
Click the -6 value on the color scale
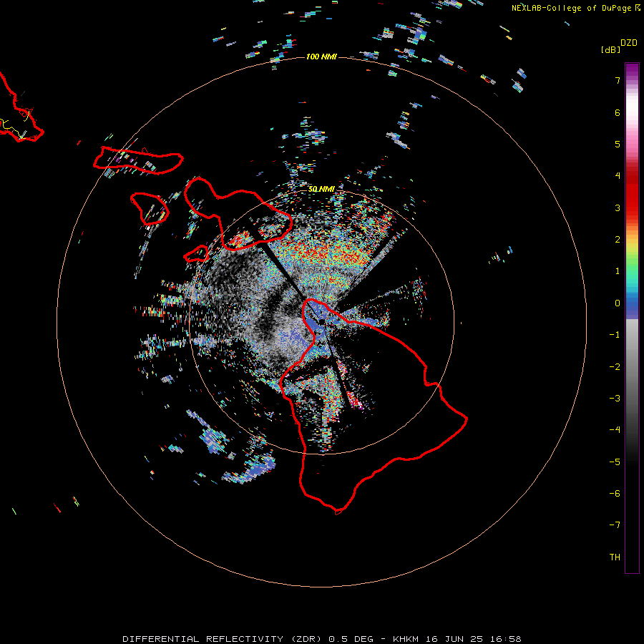[615, 494]
